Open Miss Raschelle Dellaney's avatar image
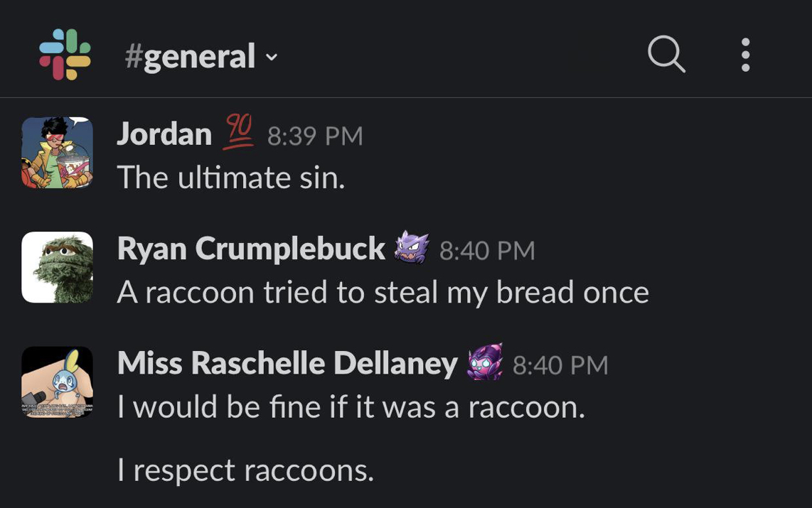Image resolution: width=812 pixels, height=508 pixels. pos(58,382)
